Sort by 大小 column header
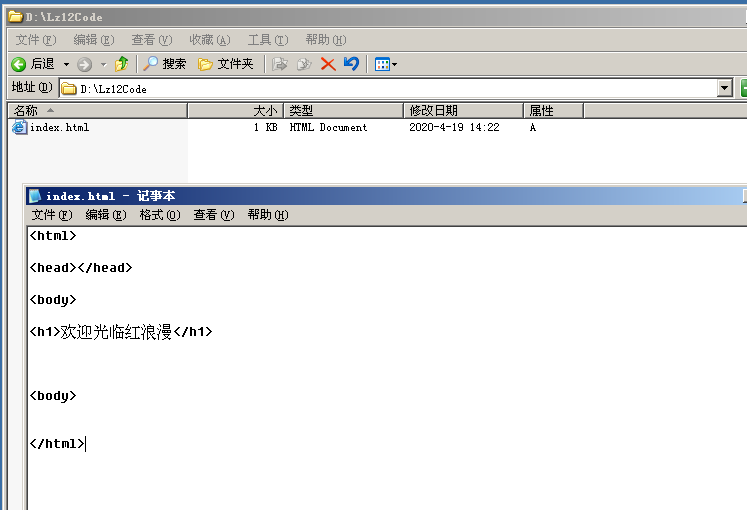Viewport: 747px width, 510px height. 236,110
